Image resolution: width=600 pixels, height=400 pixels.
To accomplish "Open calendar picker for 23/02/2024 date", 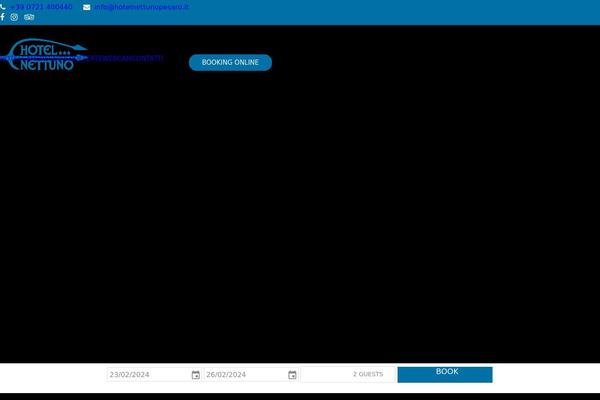I will click(x=196, y=375).
